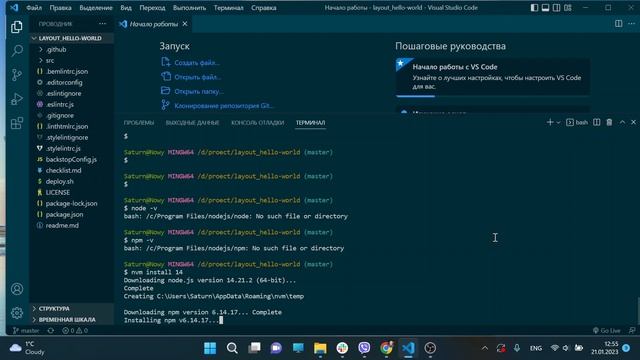Open the Файл menu
The height and width of the screenshot is (360, 640).
pyautogui.click(x=34, y=8)
